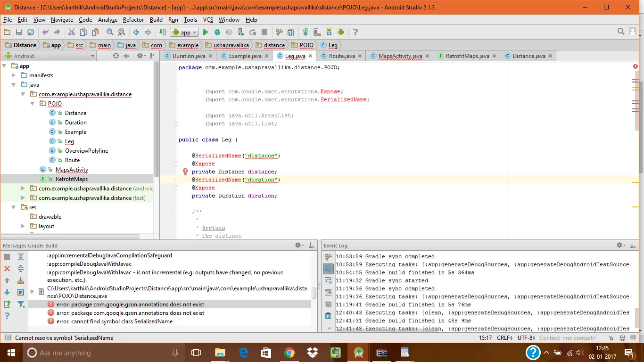Switch to the MapsActivity.java tab

coord(400,56)
